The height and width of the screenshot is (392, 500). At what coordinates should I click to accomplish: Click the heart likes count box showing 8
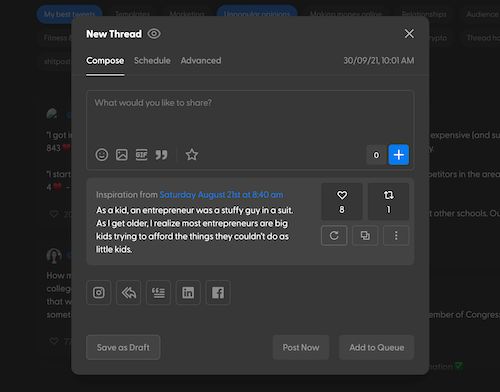342,201
